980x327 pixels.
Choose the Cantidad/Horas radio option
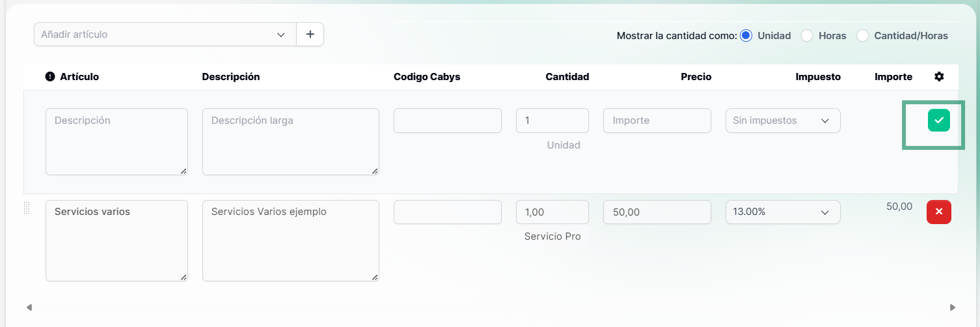[863, 36]
